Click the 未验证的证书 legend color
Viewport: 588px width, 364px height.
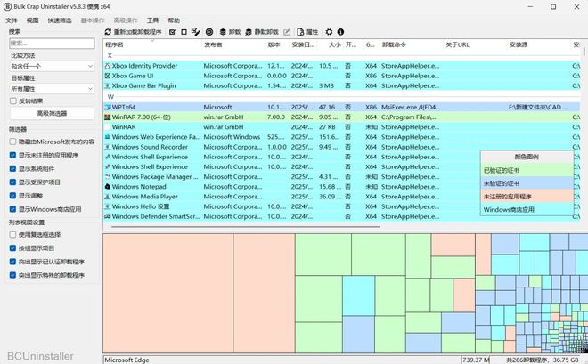tap(527, 183)
